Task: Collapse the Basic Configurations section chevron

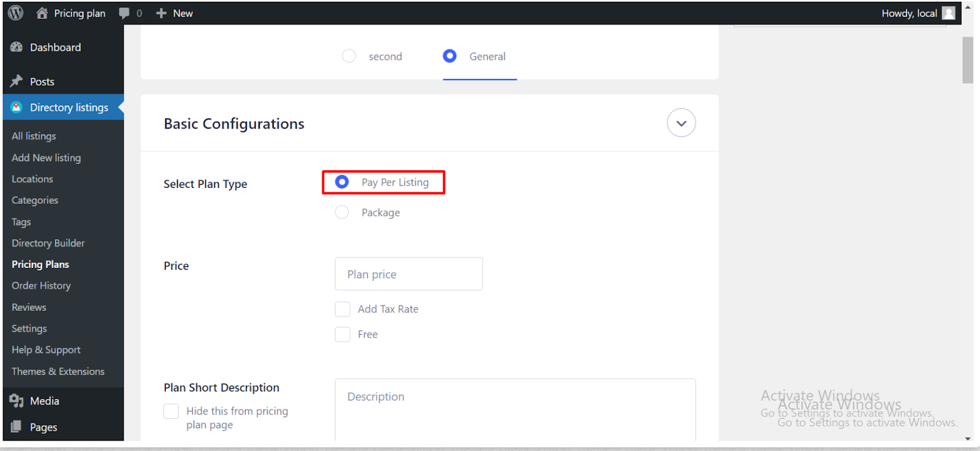Action: tap(681, 123)
